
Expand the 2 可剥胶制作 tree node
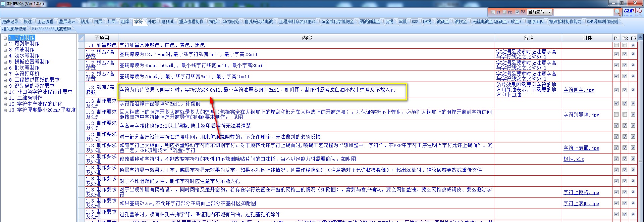coord(5,44)
